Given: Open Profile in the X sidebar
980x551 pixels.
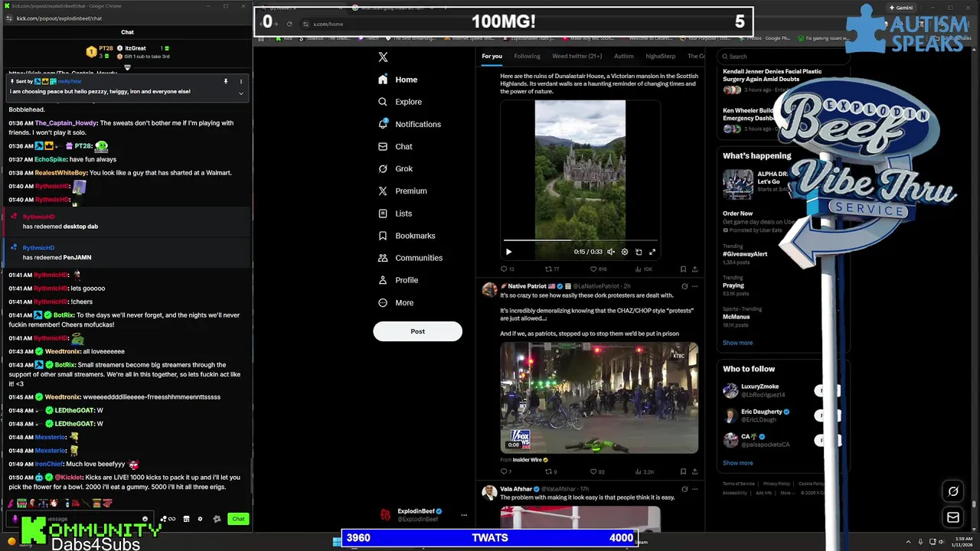Looking at the screenshot, I should click(397, 280).
